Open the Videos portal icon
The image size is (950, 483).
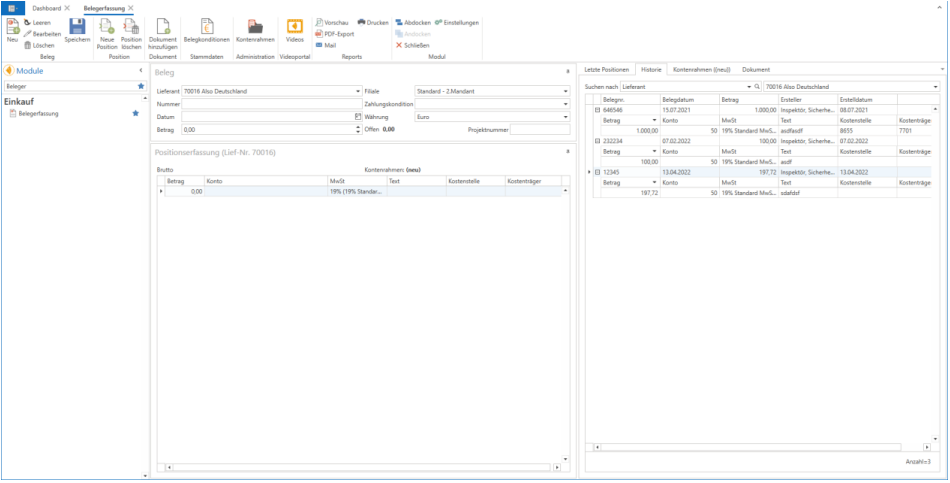pos(294,27)
